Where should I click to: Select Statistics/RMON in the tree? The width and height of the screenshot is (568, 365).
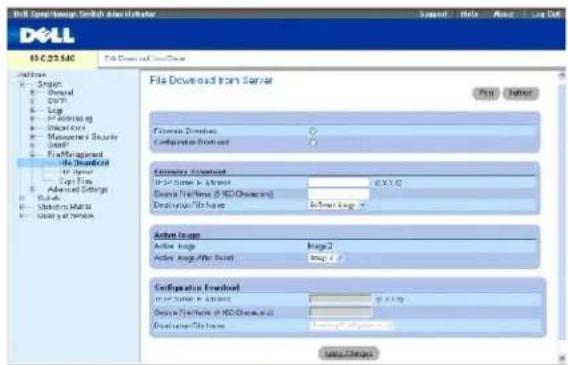click(64, 207)
